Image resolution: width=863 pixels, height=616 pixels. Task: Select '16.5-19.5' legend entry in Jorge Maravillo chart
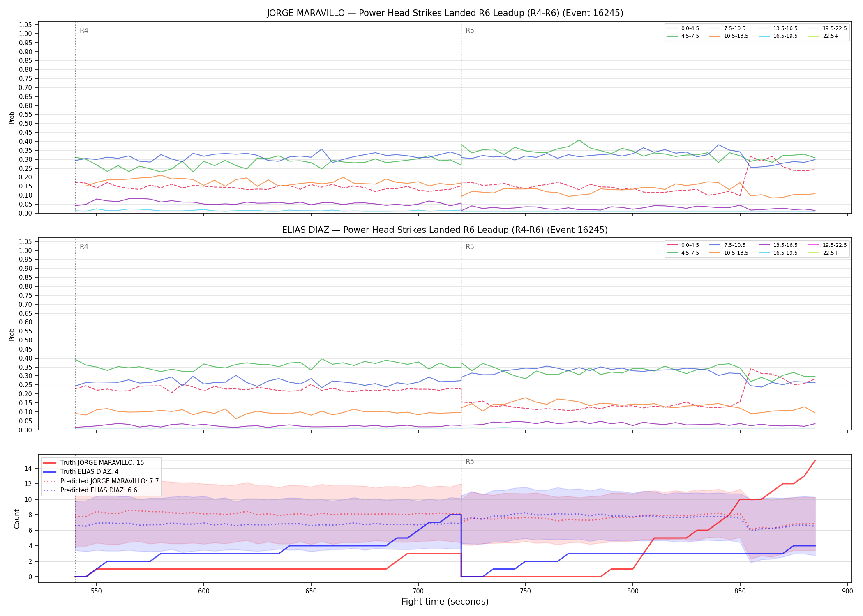778,36
